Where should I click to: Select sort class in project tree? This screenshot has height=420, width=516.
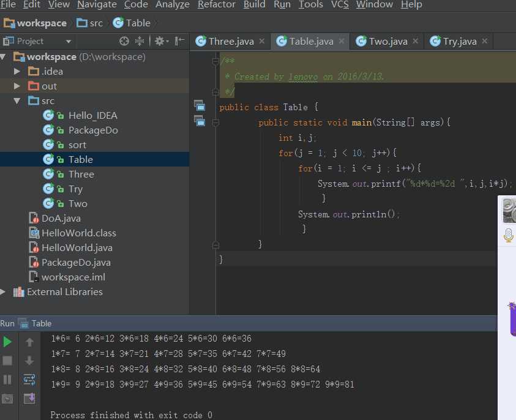tap(77, 145)
